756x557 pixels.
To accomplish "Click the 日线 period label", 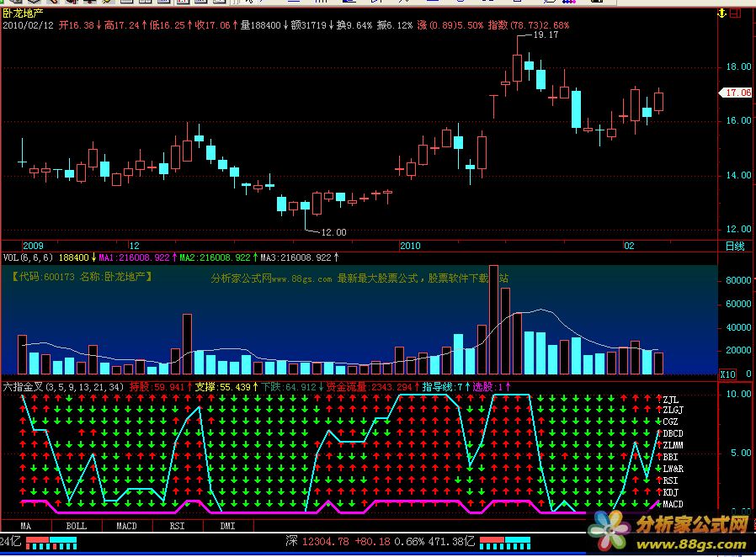I will (x=734, y=246).
